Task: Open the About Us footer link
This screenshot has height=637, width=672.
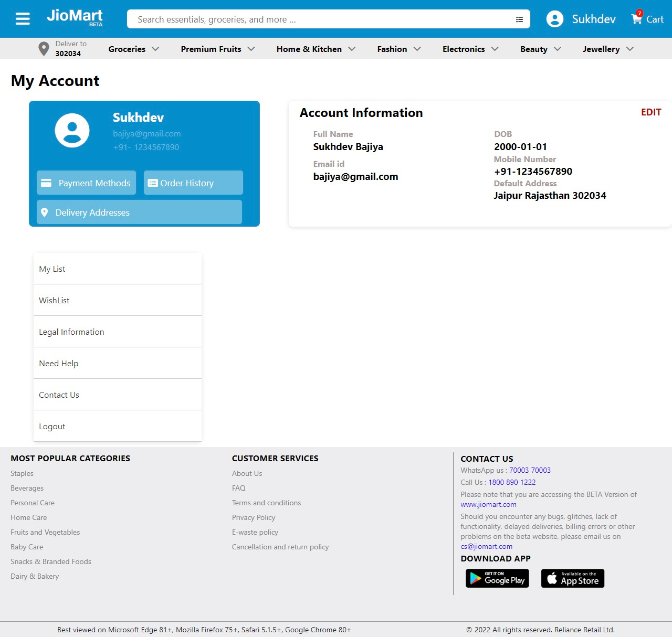Action: pos(247,473)
